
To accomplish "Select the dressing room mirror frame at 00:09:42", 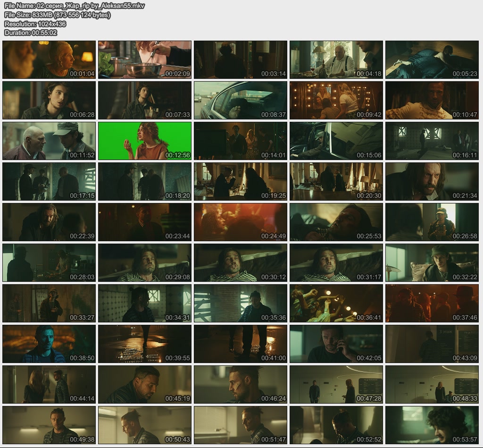I will pos(336,100).
